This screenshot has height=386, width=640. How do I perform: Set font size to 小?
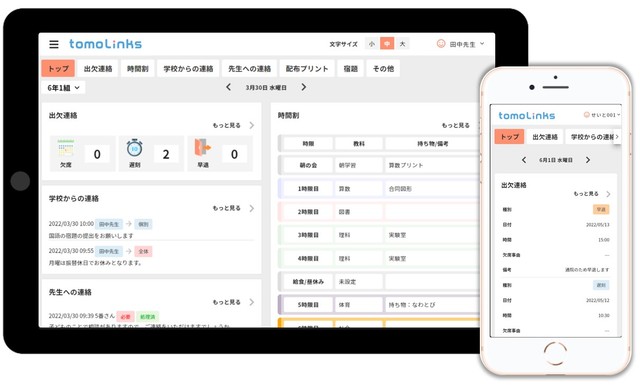pyautogui.click(x=371, y=44)
